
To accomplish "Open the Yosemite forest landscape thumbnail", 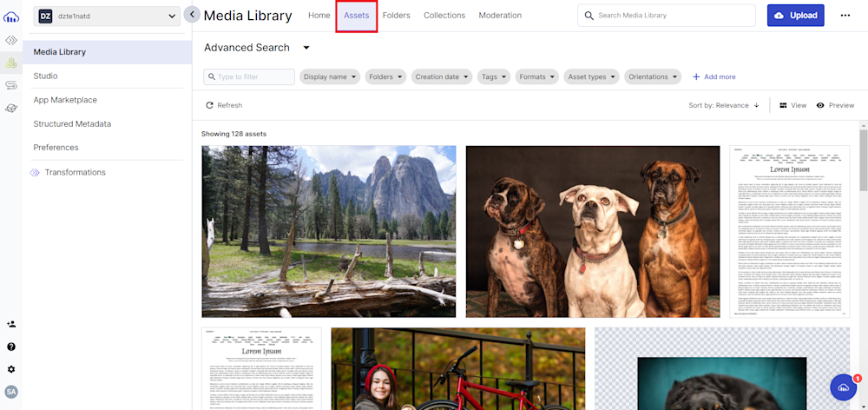I will [x=329, y=232].
